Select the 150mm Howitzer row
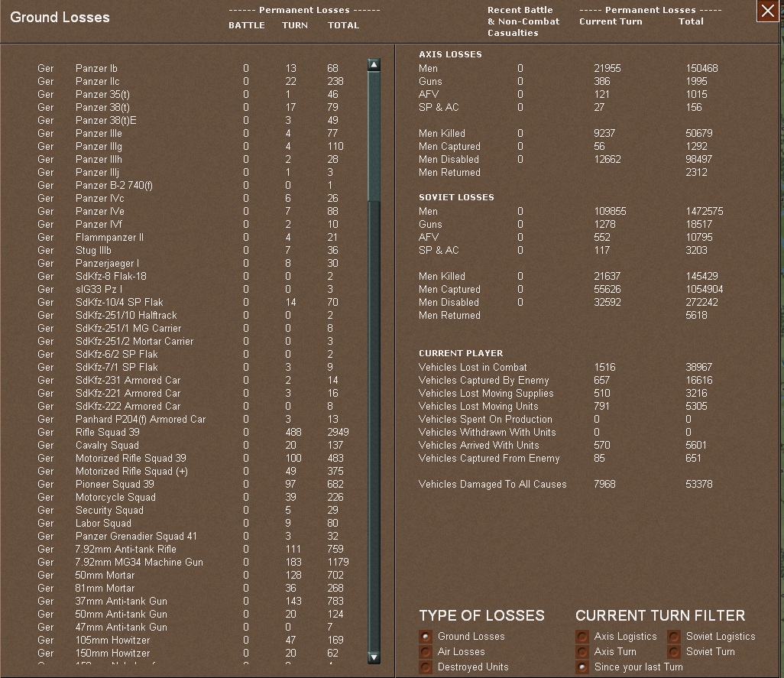 pos(193,654)
